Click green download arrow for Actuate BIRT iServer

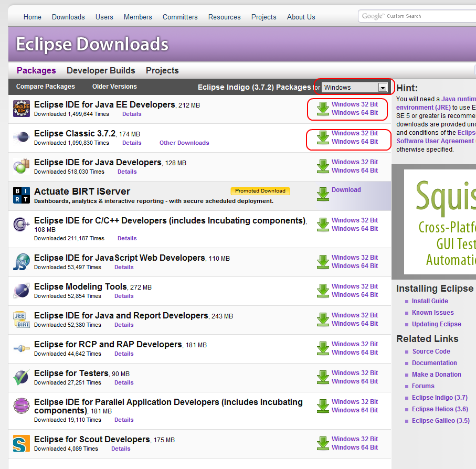click(x=323, y=194)
